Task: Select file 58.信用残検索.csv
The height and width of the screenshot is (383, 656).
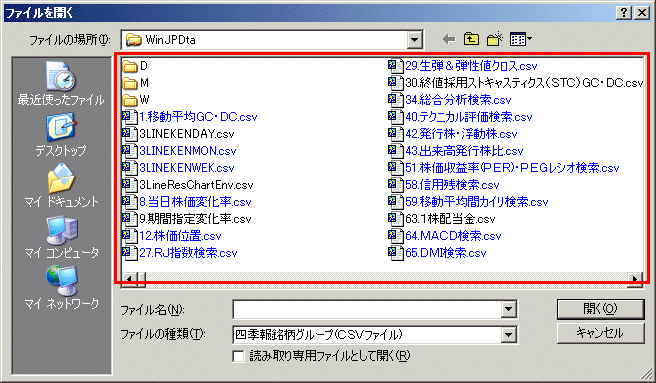Action: (x=452, y=185)
